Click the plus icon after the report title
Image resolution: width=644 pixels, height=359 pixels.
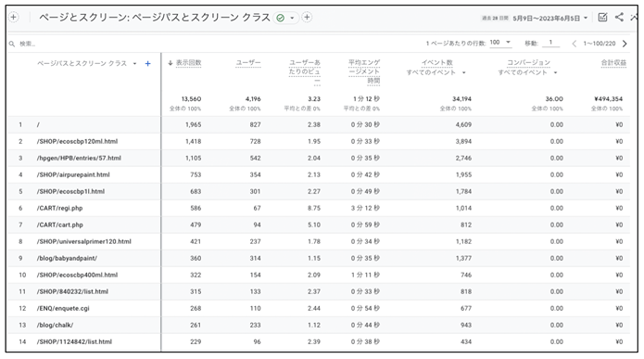tap(307, 18)
